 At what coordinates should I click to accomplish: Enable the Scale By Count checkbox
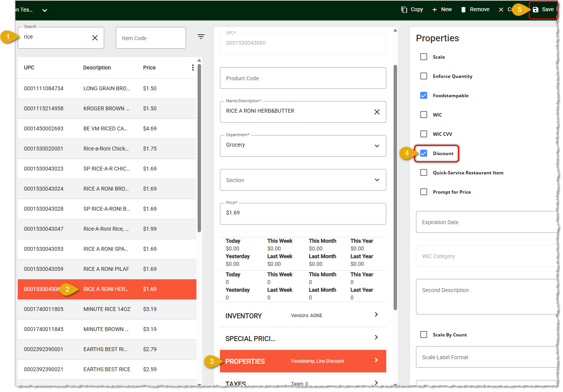coord(424,335)
